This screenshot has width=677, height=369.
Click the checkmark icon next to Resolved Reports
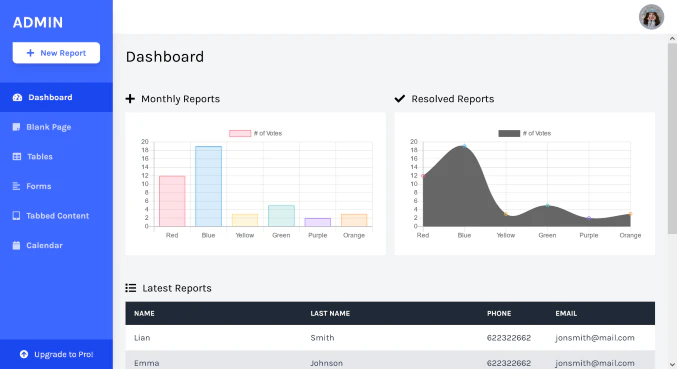(400, 99)
